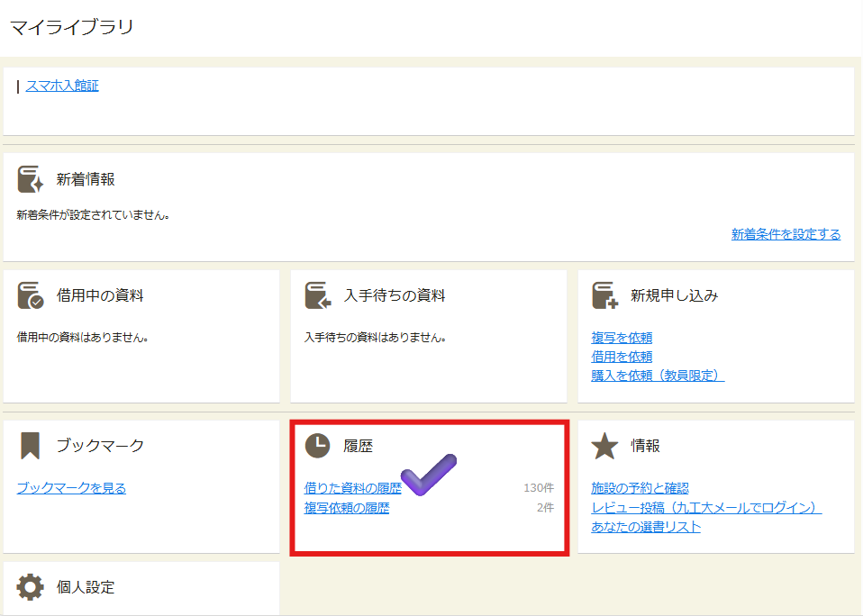Click the 入手待ちの資料 book icon

click(x=318, y=295)
